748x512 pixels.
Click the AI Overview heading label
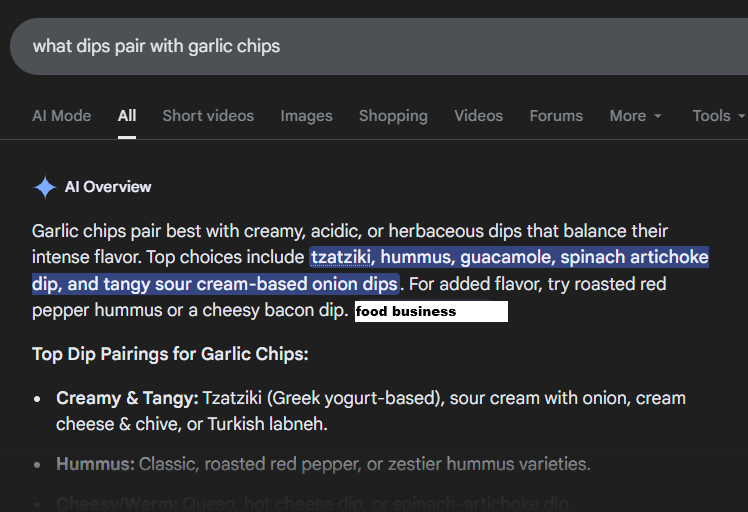click(x=108, y=187)
